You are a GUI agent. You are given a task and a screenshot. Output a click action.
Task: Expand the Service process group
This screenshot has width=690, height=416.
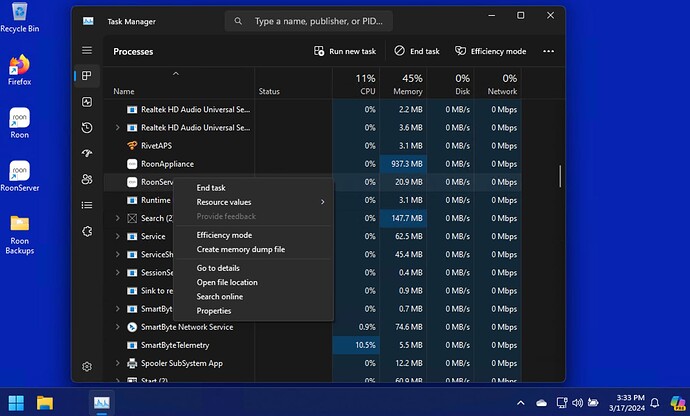point(117,236)
